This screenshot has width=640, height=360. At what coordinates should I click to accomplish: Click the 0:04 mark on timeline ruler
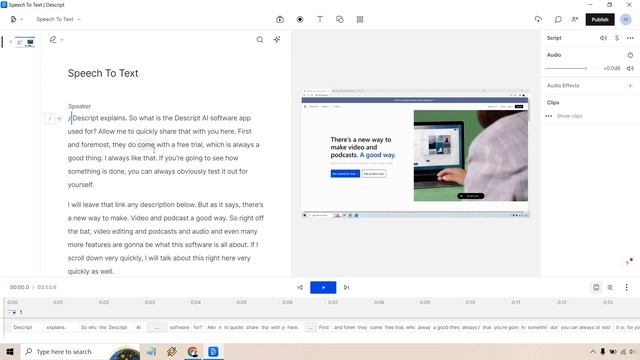pyautogui.click(x=196, y=302)
